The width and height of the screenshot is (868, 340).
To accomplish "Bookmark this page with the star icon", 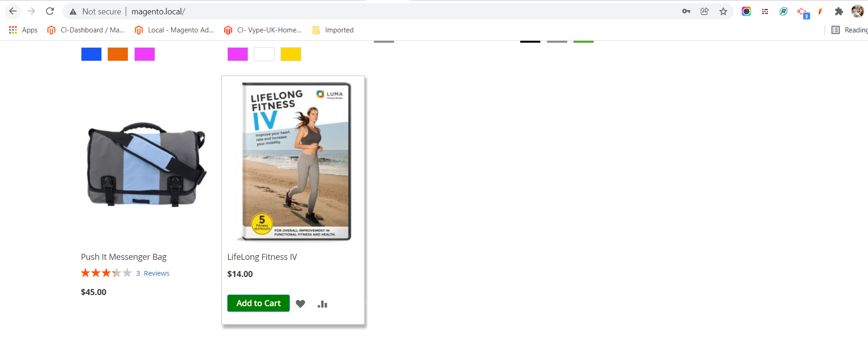I will (723, 11).
